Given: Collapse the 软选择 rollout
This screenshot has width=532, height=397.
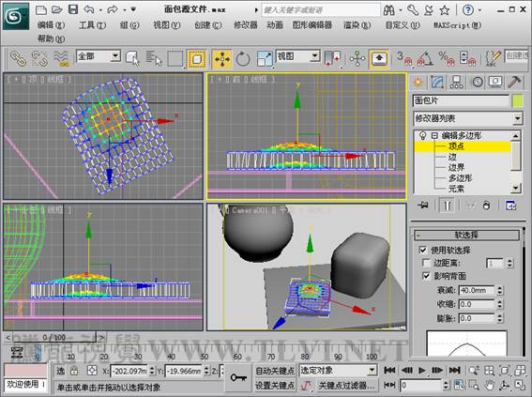Looking at the screenshot, I should click(467, 235).
